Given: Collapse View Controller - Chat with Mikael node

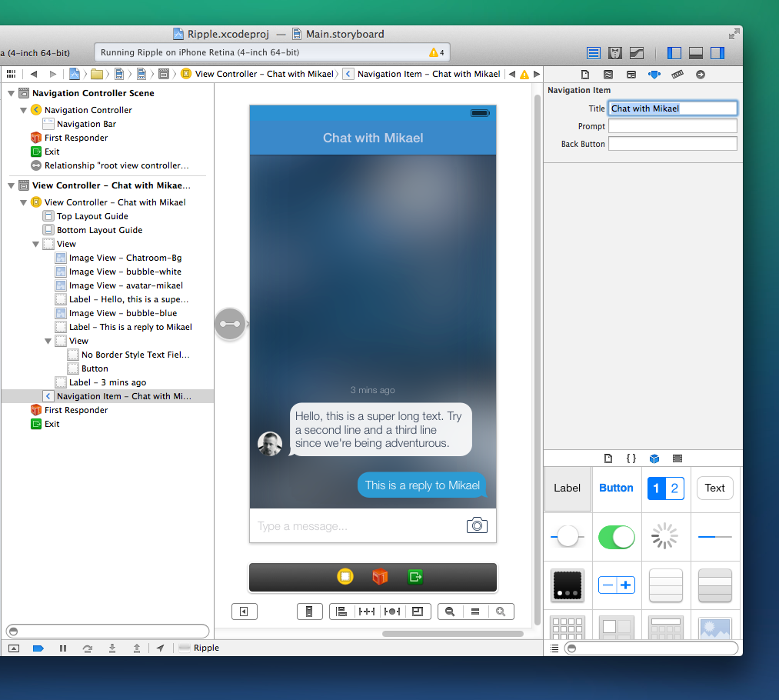Looking at the screenshot, I should pyautogui.click(x=23, y=202).
